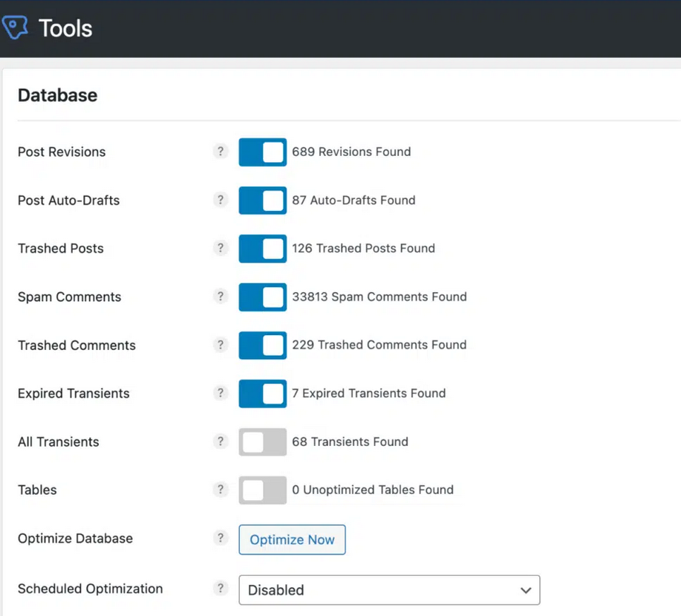Enable the Tables optimization switch
Image resolution: width=681 pixels, height=616 pixels.
point(261,490)
